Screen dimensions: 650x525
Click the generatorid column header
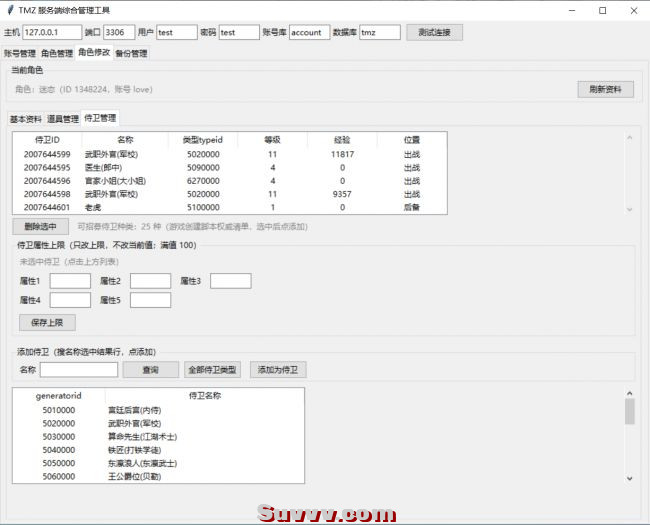pyautogui.click(x=59, y=396)
